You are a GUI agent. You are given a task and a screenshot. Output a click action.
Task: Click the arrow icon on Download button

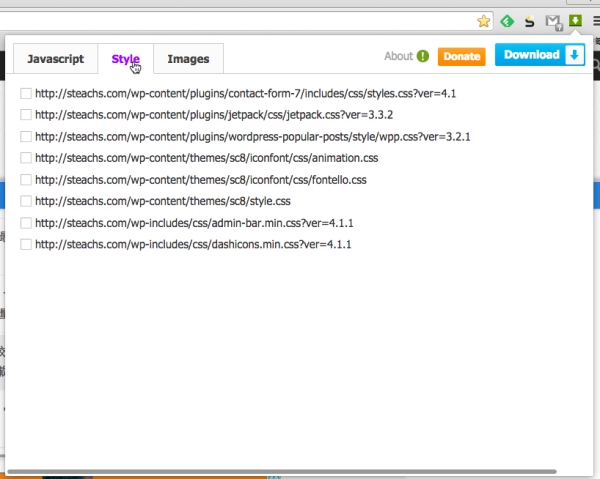pyautogui.click(x=574, y=55)
